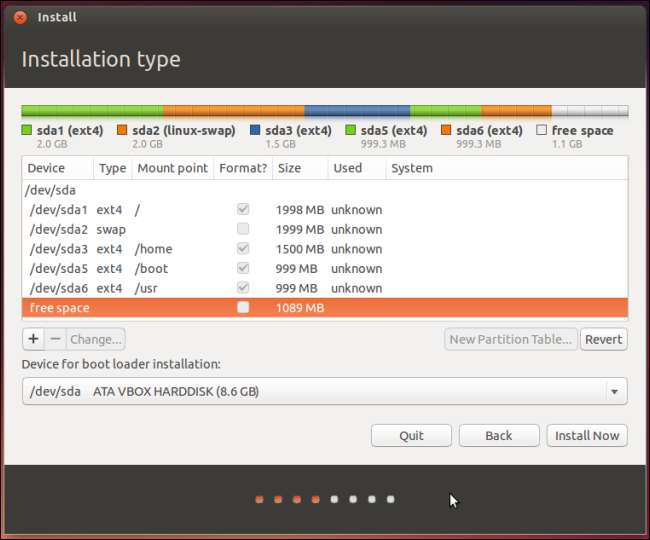
Task: Click the blue sda3 legend square
Action: pyautogui.click(x=256, y=130)
